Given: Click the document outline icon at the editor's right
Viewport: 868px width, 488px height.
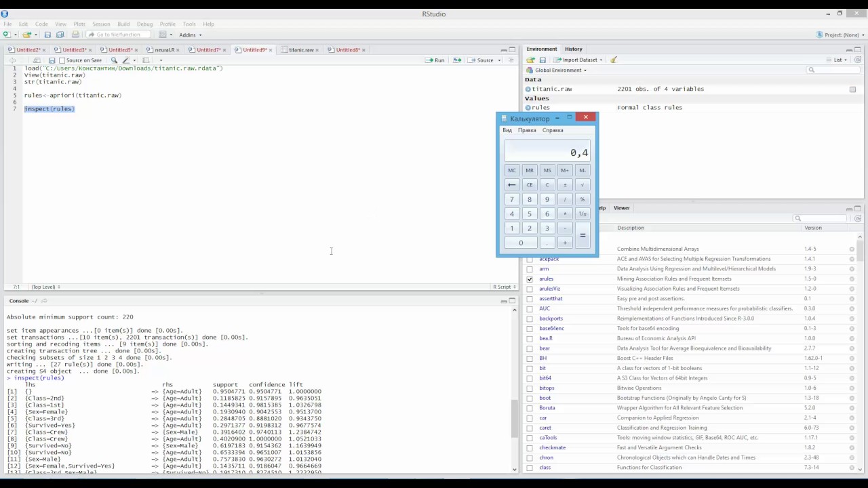Looking at the screenshot, I should (x=512, y=60).
